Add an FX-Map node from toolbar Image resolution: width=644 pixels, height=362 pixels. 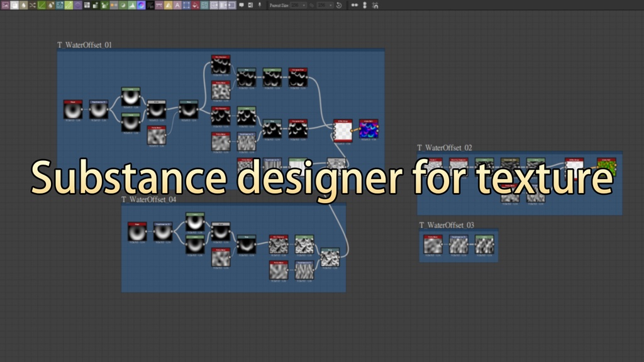[x=87, y=5]
